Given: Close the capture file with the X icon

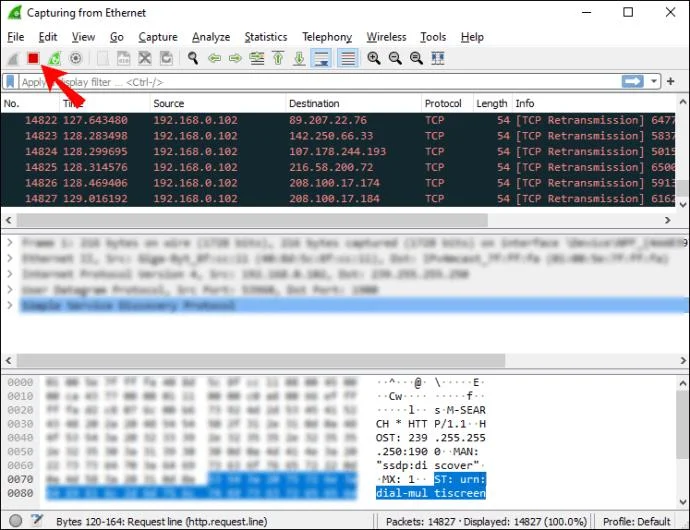Looking at the screenshot, I should click(x=145, y=58).
